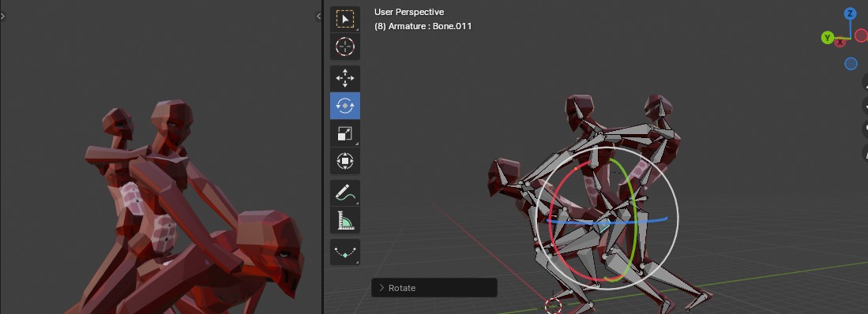Viewport: 868px width, 314px height.
Task: Pick the Annotate pencil tool
Action: pos(345,193)
